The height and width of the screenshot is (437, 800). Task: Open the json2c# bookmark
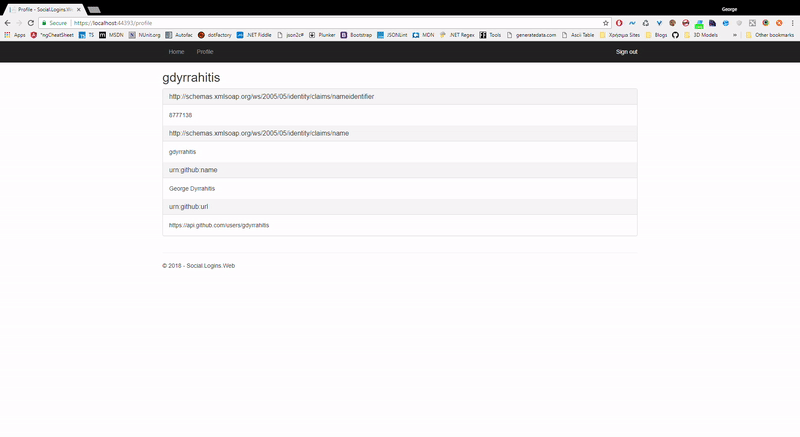[x=290, y=35]
